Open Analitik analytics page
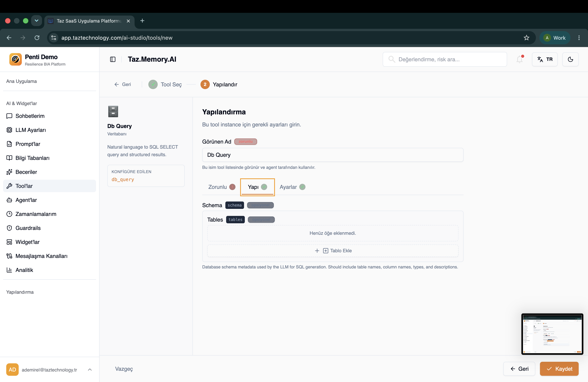 [x=49, y=270]
